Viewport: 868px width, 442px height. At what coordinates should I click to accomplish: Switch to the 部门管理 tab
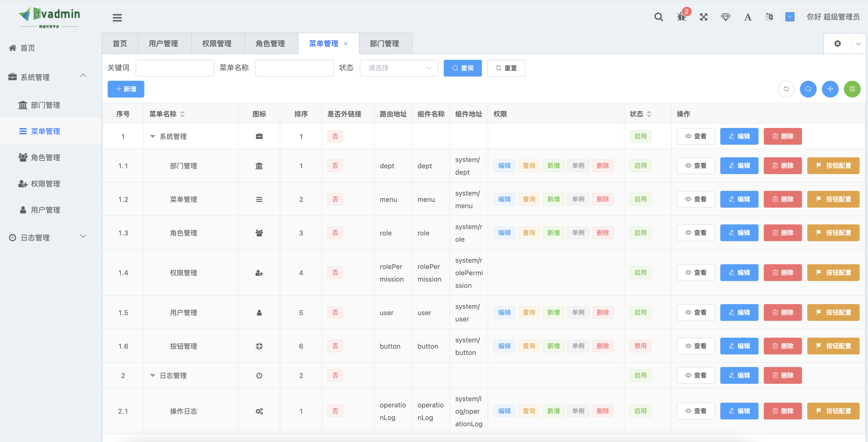[x=384, y=44]
